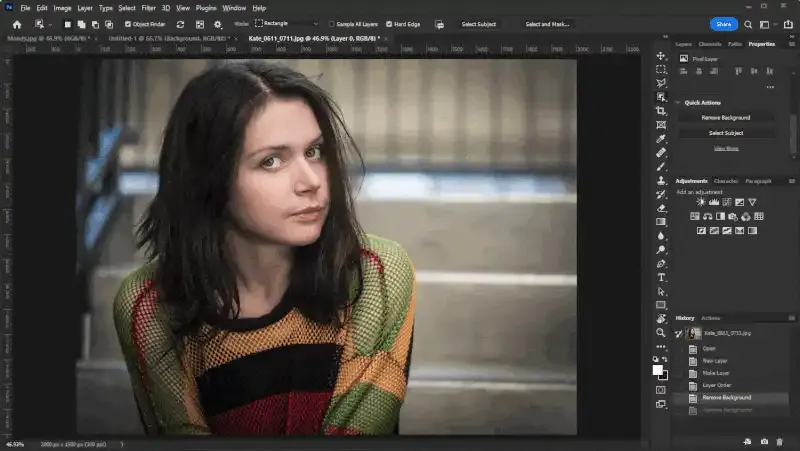800x451 pixels.
Task: Click the Home icon in options bar
Action: [17, 24]
